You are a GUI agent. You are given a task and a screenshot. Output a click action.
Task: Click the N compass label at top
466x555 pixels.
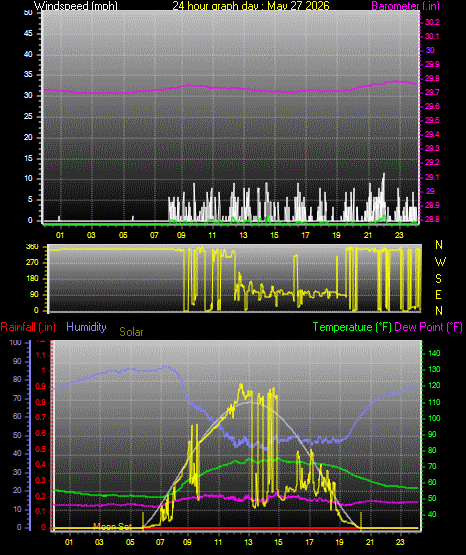(x=439, y=245)
